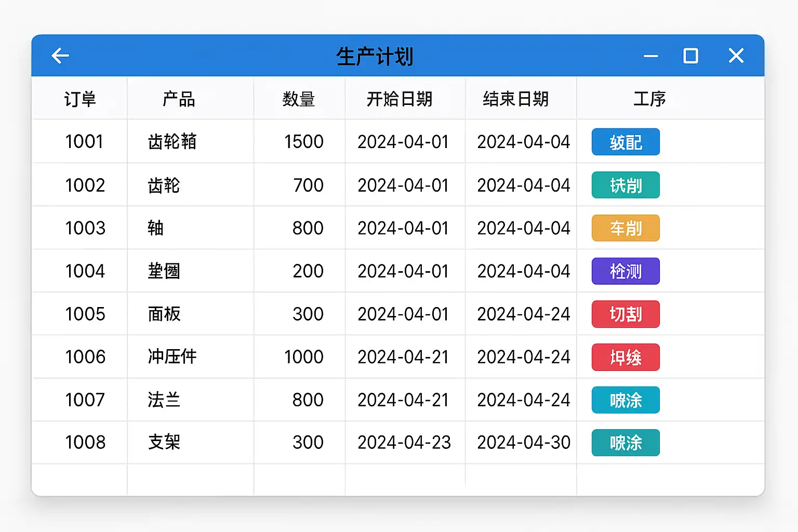Select the quantity 1500 cell
The height and width of the screenshot is (532, 798).
(x=304, y=142)
